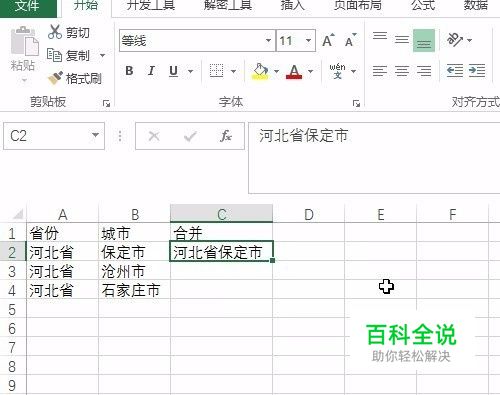Screen dimensions: 500x395
Task: Click the formula bar text 河北省保定市
Action: [303, 136]
